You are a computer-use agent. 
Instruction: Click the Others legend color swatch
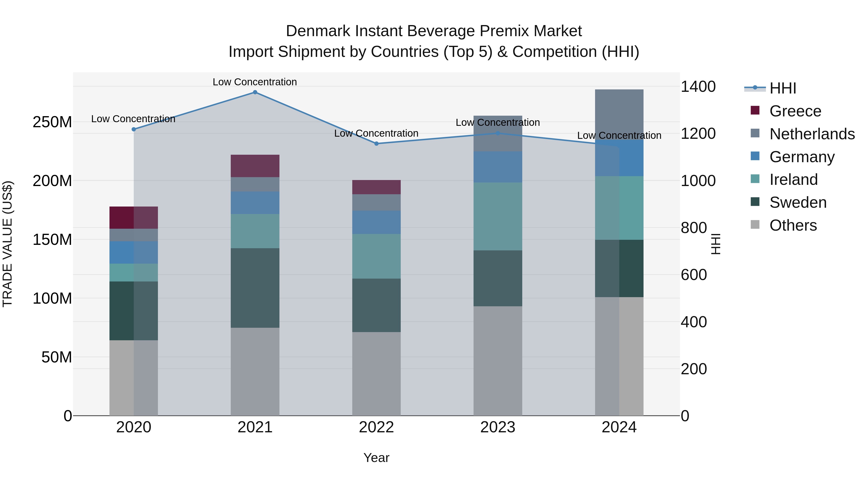click(755, 225)
